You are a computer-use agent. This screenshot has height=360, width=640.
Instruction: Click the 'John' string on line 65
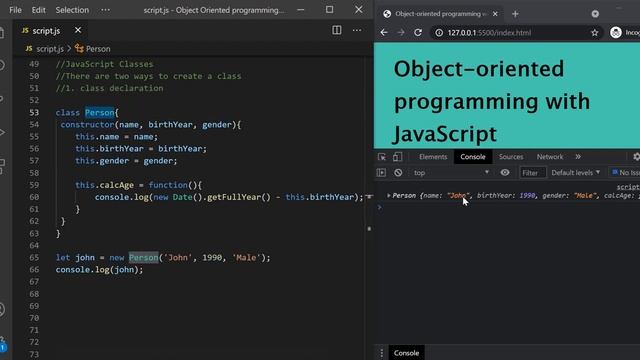(x=178, y=258)
